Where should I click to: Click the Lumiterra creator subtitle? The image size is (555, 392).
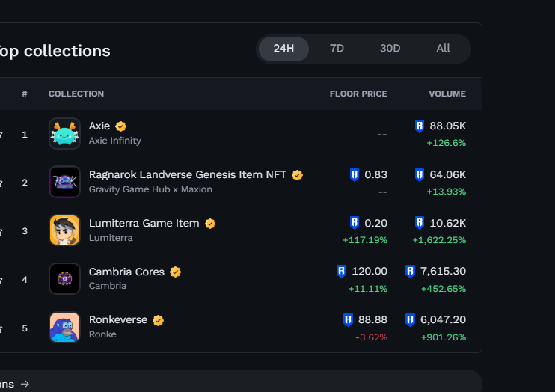pyautogui.click(x=111, y=238)
